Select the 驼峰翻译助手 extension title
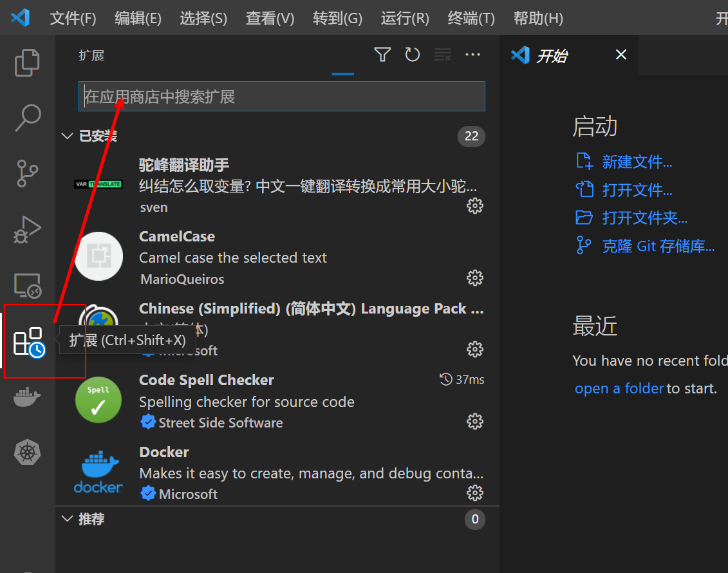This screenshot has width=728, height=573. click(x=184, y=165)
